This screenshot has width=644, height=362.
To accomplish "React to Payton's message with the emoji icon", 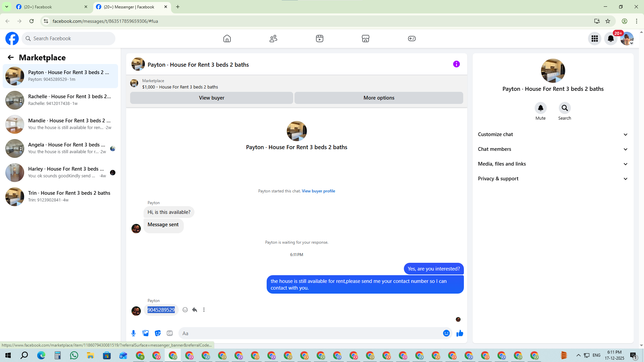I will [x=185, y=310].
